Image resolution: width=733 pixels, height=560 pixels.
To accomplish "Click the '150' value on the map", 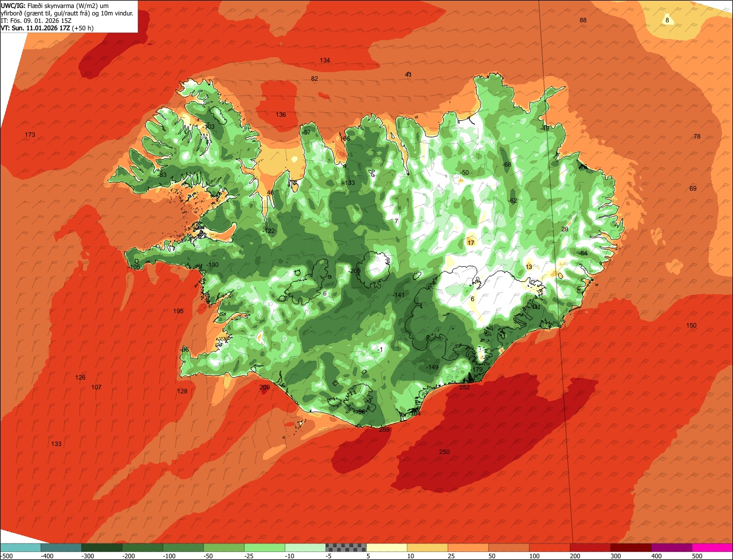I will [x=691, y=325].
